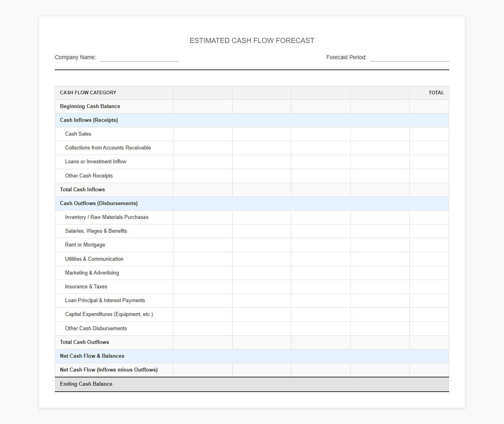
Task: Click the Company Name input line
Action: click(139, 58)
